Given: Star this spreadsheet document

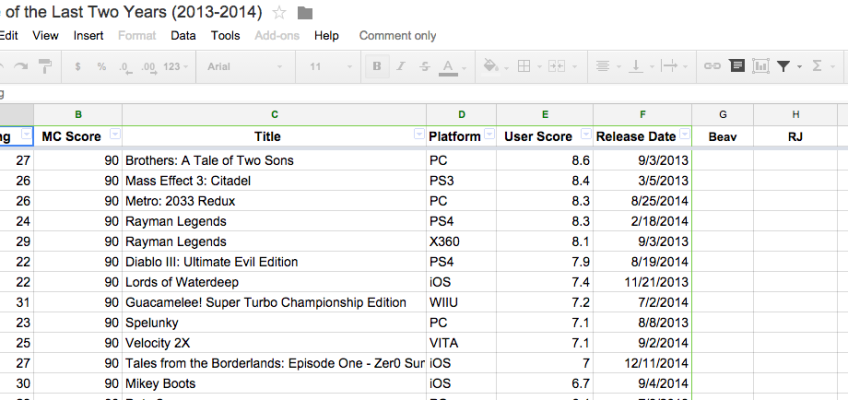Looking at the screenshot, I should point(279,12).
